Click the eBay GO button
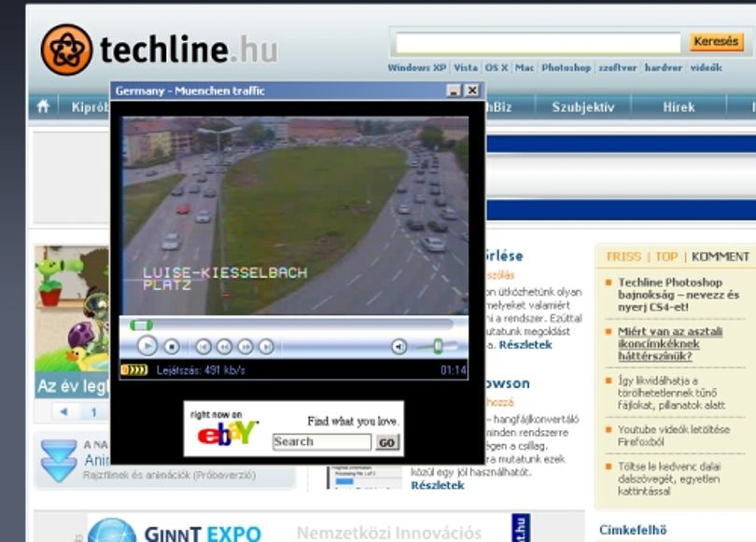Screen dimensions: 756x542 (386, 442)
